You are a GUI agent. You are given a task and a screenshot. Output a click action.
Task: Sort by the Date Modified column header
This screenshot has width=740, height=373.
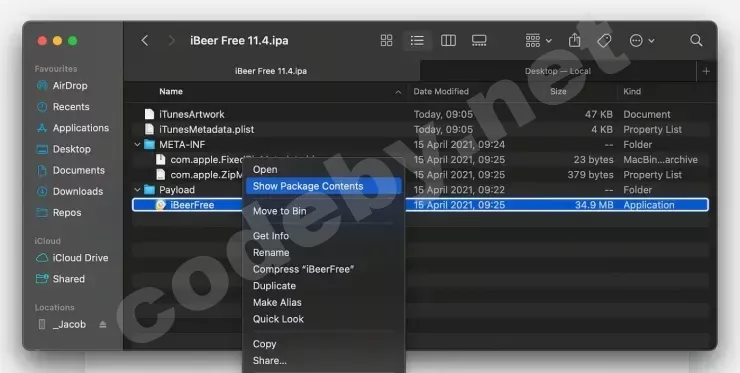coord(441,92)
